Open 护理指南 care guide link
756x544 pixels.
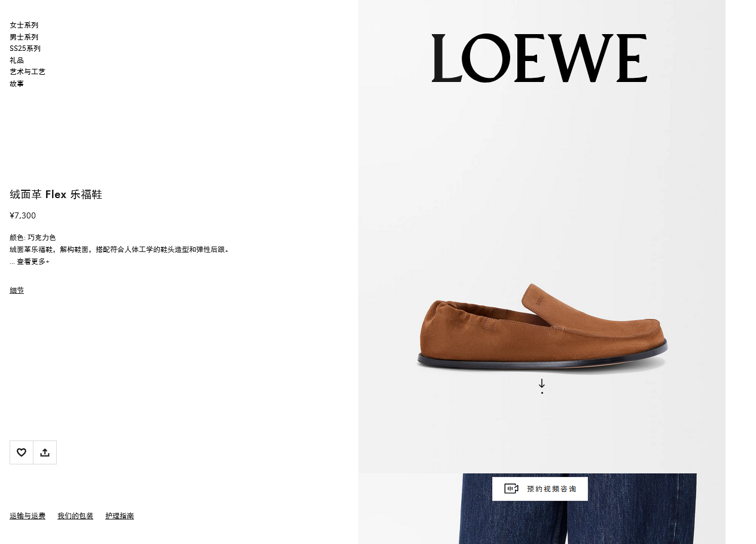click(x=120, y=516)
